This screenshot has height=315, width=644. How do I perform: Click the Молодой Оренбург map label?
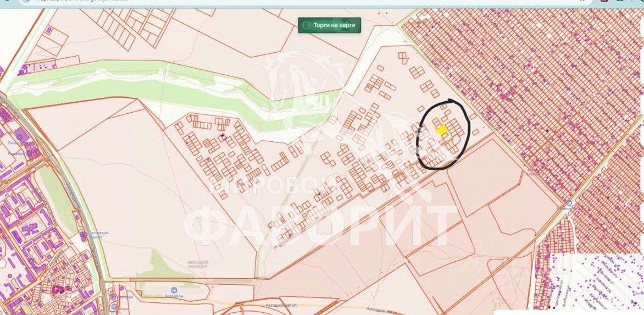pos(198,263)
